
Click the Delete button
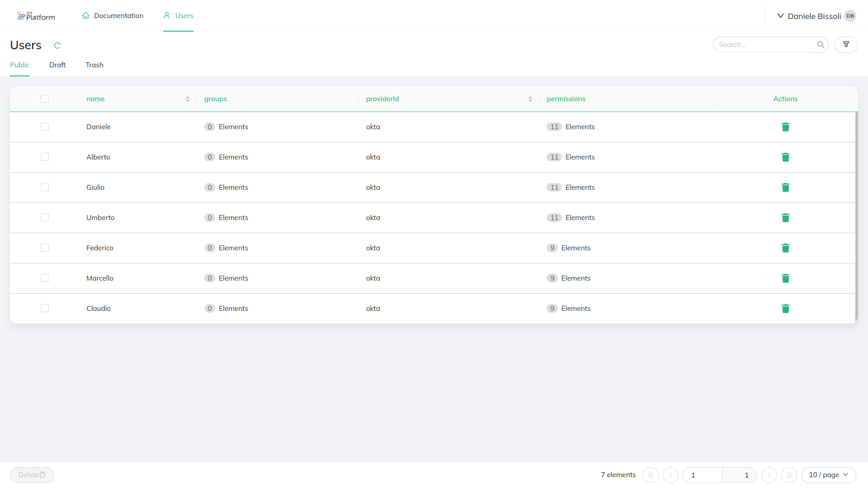point(32,475)
